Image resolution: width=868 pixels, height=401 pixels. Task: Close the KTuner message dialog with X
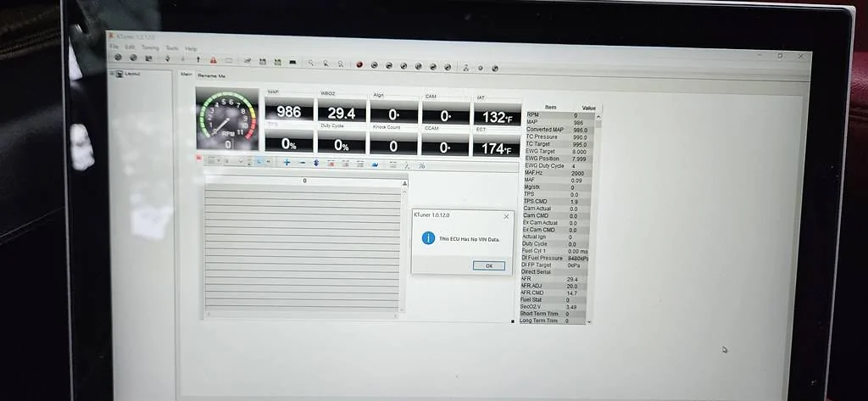506,217
